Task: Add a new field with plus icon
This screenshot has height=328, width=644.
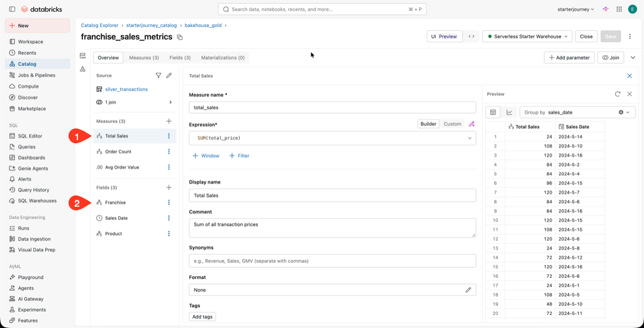Action: coord(169,187)
